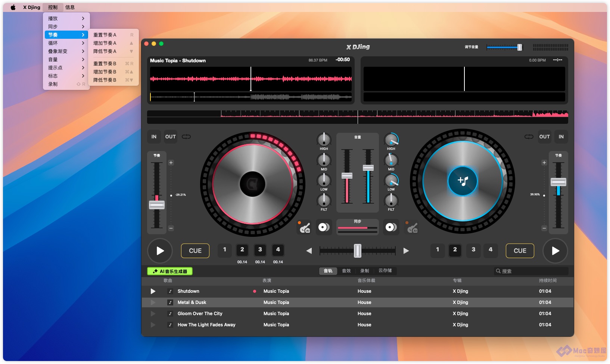Click play icon for Shutdown track

[153, 291]
